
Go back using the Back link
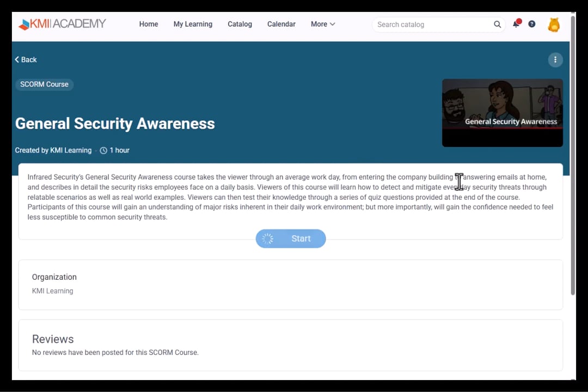[x=26, y=60]
